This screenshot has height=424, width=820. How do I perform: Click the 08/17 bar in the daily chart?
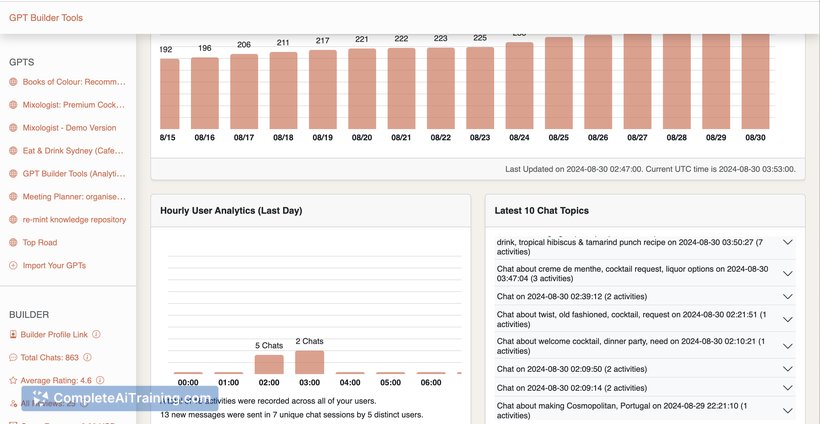point(244,91)
